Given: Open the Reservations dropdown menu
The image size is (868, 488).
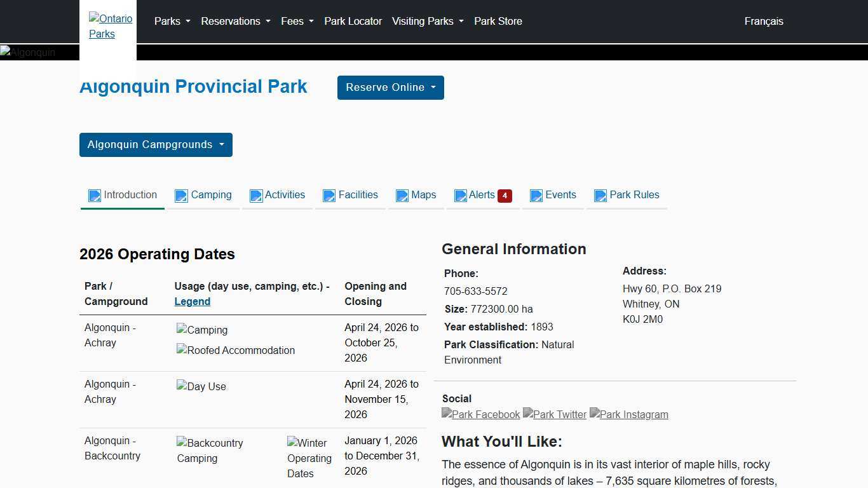Looking at the screenshot, I should 236,21.
